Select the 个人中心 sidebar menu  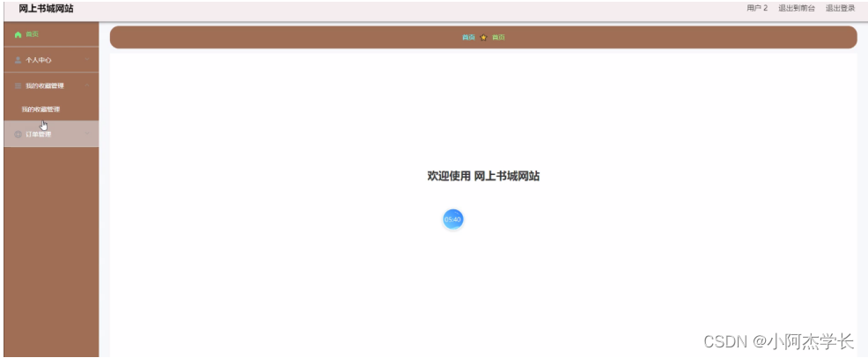point(39,60)
